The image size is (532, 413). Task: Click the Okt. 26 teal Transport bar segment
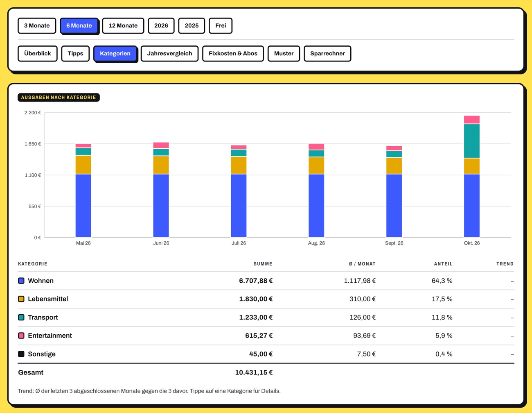point(472,141)
